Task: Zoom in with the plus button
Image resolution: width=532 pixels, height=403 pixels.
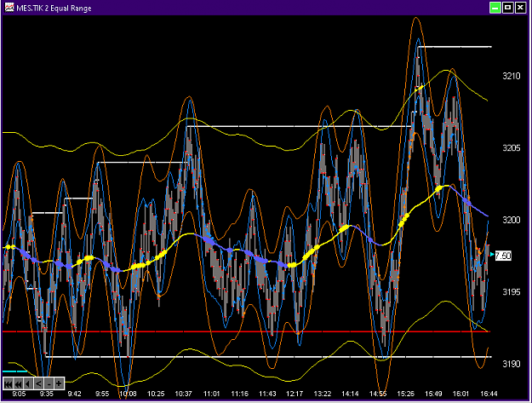Action: tap(59, 384)
